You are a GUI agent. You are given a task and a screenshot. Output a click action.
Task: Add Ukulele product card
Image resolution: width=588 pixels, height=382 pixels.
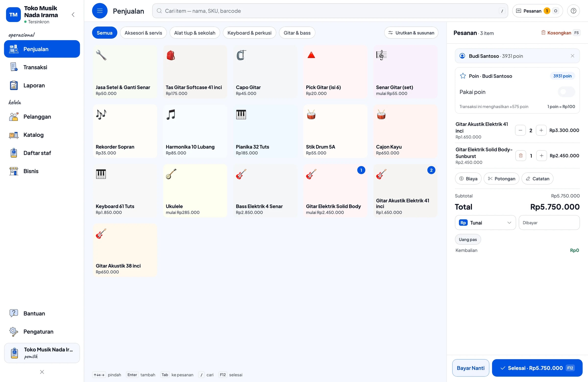click(x=195, y=191)
